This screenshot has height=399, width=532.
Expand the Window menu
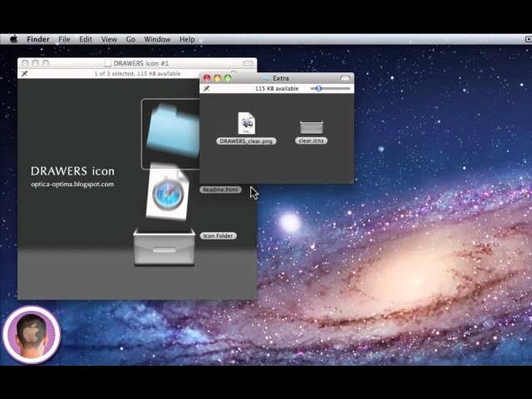(157, 39)
